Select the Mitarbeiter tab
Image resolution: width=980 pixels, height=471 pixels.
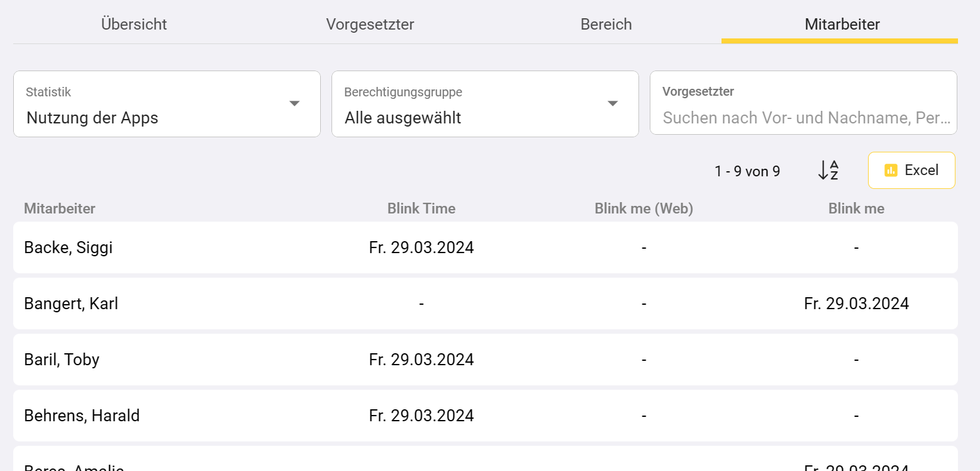[x=842, y=25]
